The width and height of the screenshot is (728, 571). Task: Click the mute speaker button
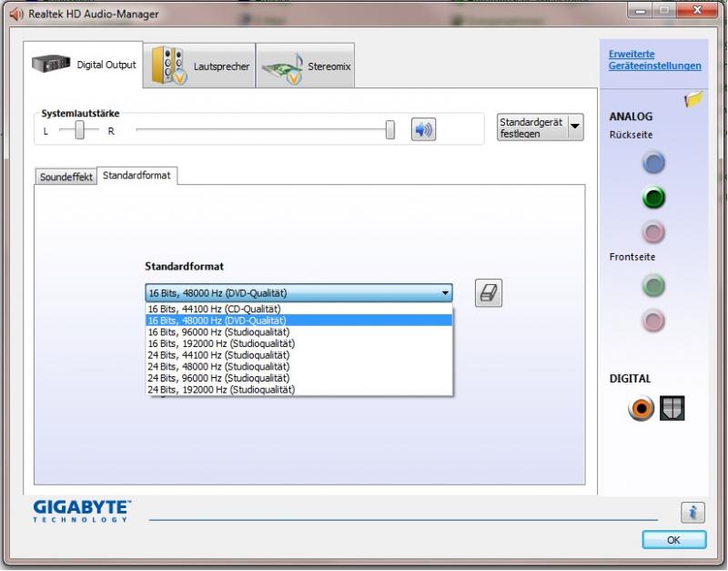point(423,129)
